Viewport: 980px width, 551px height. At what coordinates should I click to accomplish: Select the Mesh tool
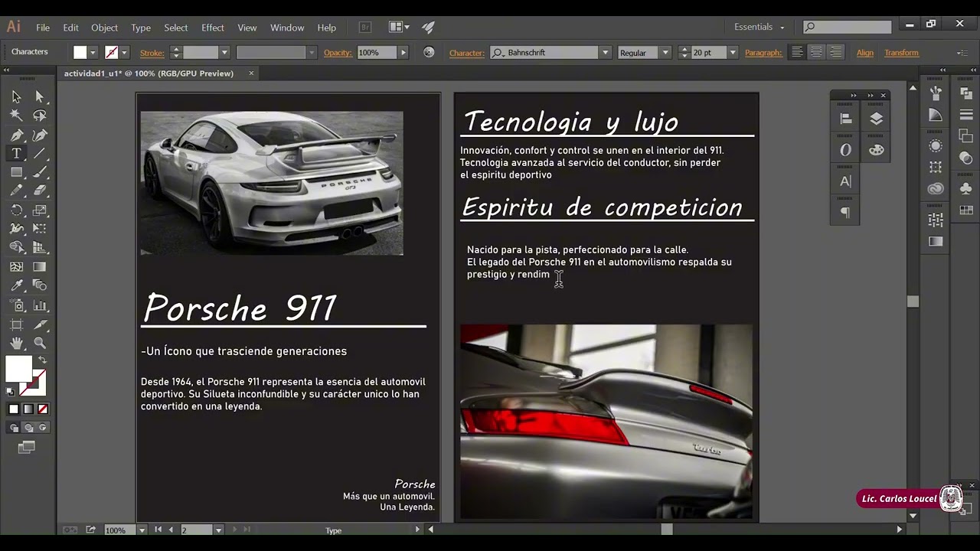click(16, 267)
